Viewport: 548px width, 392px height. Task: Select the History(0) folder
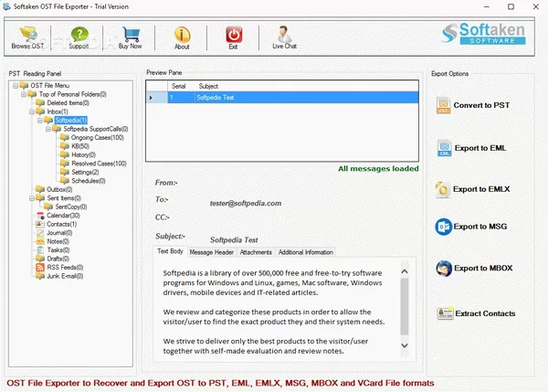click(x=83, y=155)
